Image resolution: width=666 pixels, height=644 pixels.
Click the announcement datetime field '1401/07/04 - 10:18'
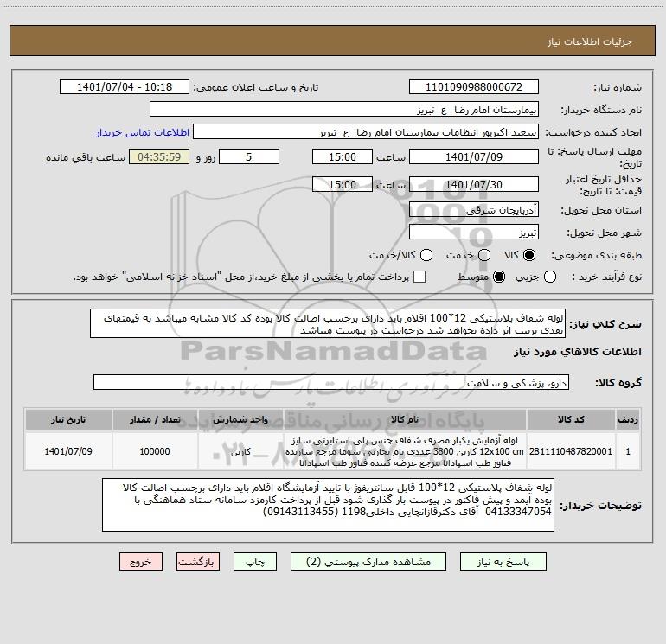tap(125, 87)
